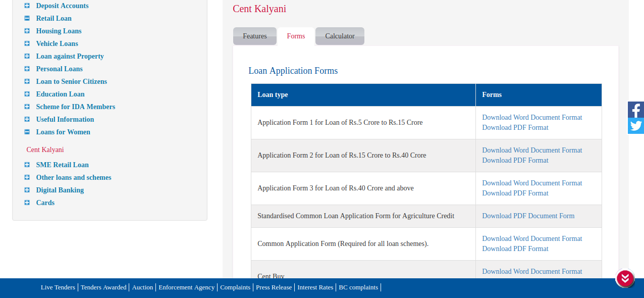Switch to the Features tab
The height and width of the screenshot is (298, 644).
click(x=255, y=36)
